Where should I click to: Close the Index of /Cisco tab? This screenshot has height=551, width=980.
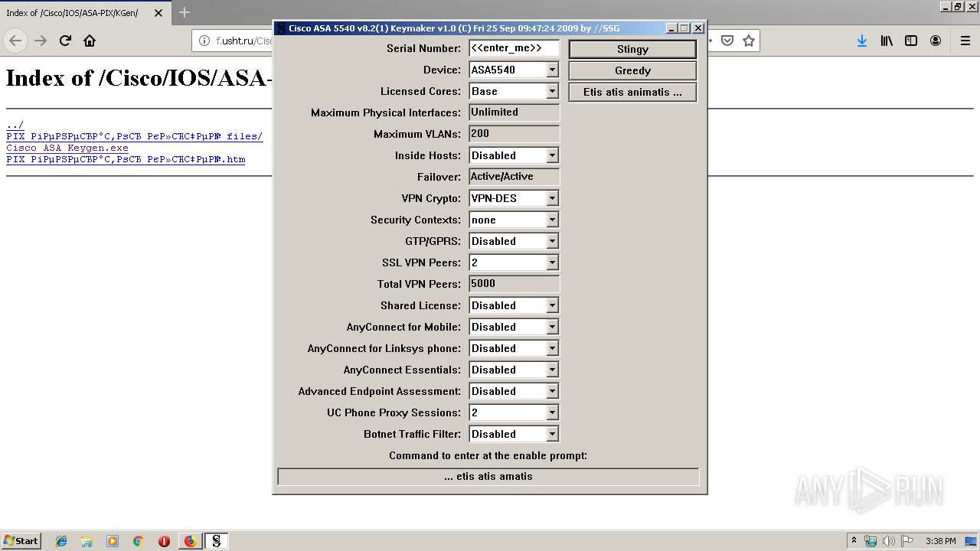pyautogui.click(x=158, y=13)
